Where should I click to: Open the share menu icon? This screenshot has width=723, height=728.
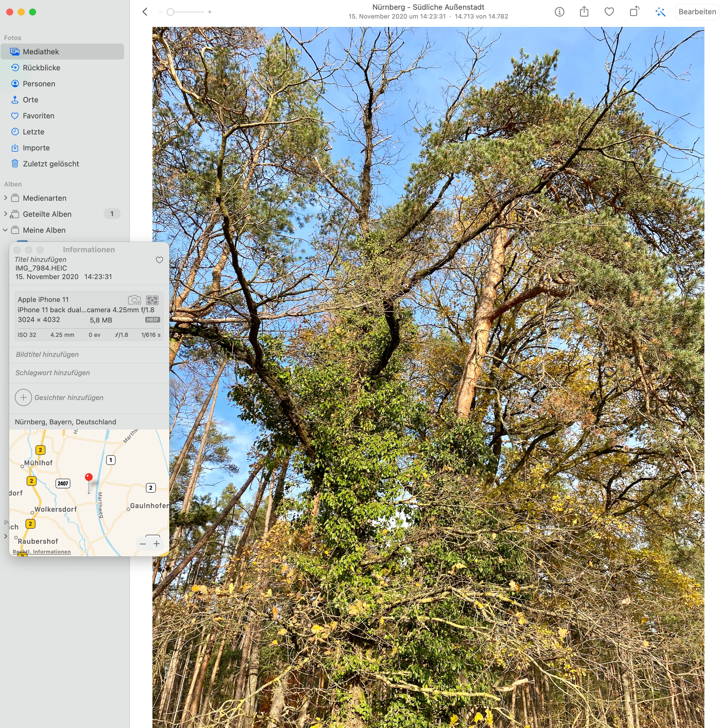click(x=583, y=12)
